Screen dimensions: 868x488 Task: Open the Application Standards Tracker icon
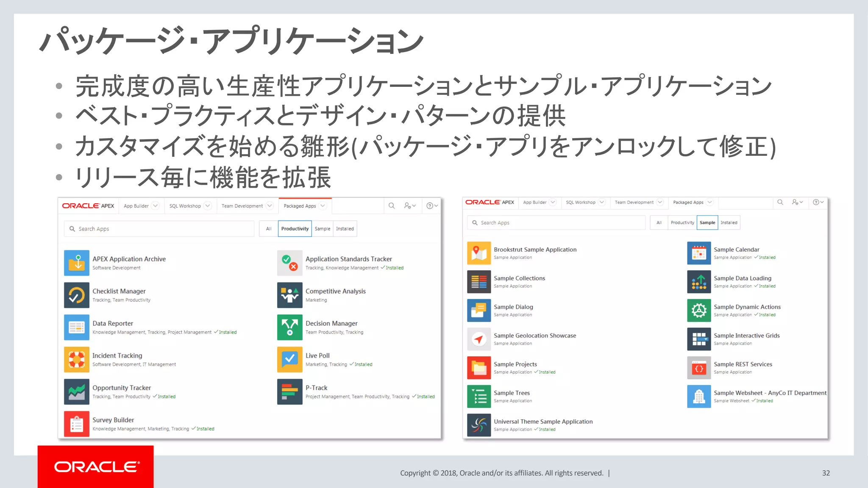tap(290, 263)
